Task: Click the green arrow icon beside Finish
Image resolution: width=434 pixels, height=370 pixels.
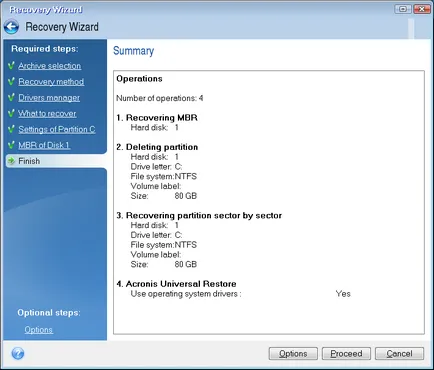Action: point(12,161)
